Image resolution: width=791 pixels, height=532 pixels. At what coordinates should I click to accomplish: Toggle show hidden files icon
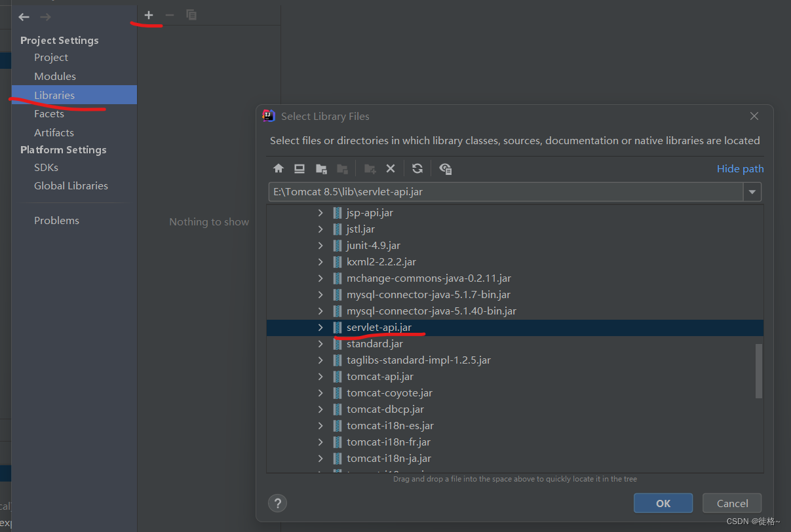click(x=446, y=168)
